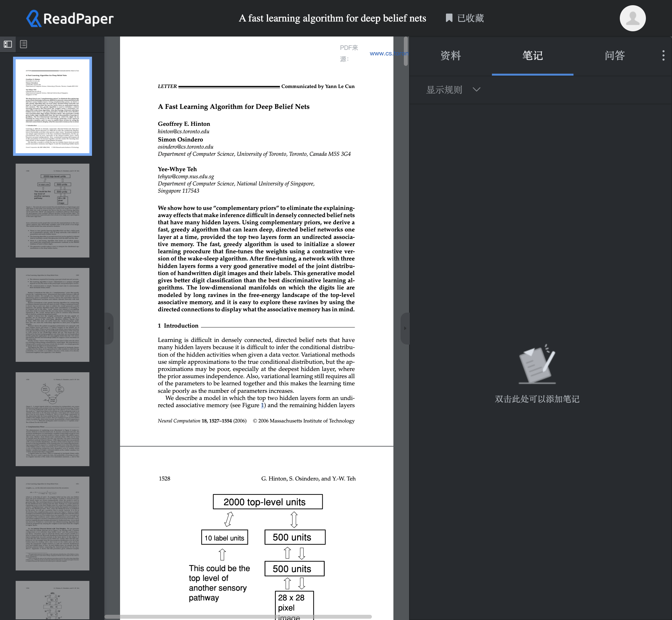Click the hinton@cs.toronto.edu email link
The width and height of the screenshot is (672, 620).
[x=183, y=131]
